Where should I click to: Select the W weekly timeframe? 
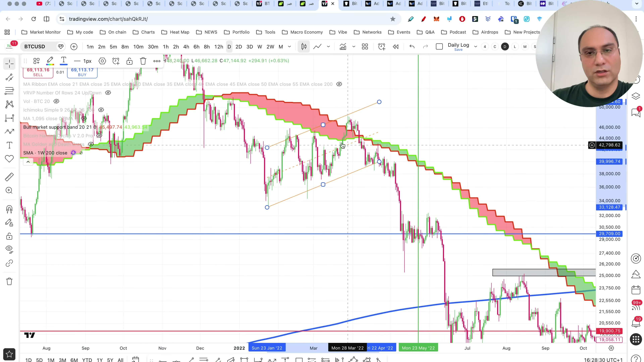[x=259, y=47]
